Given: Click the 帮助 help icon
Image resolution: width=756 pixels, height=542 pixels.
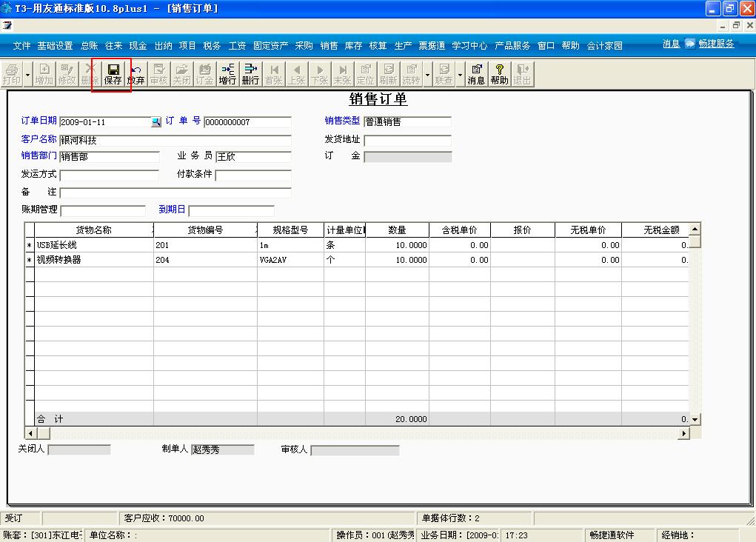Looking at the screenshot, I should (498, 74).
